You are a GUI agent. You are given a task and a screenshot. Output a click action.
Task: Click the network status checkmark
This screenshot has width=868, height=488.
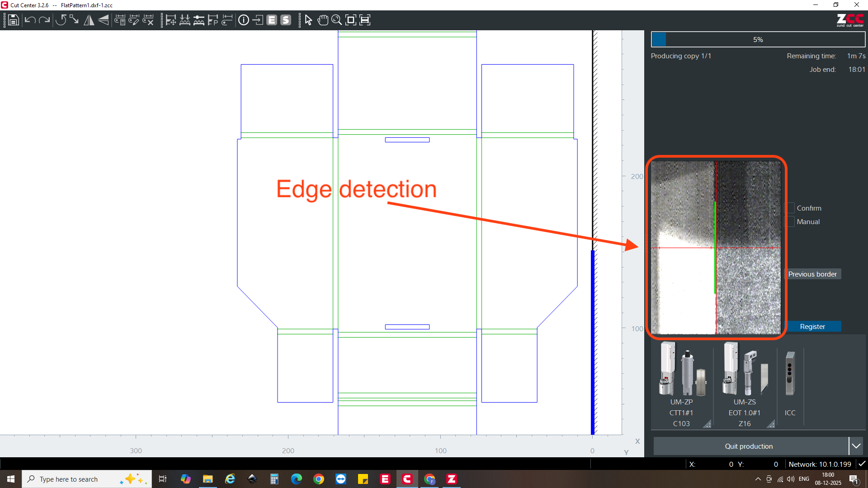(862, 464)
